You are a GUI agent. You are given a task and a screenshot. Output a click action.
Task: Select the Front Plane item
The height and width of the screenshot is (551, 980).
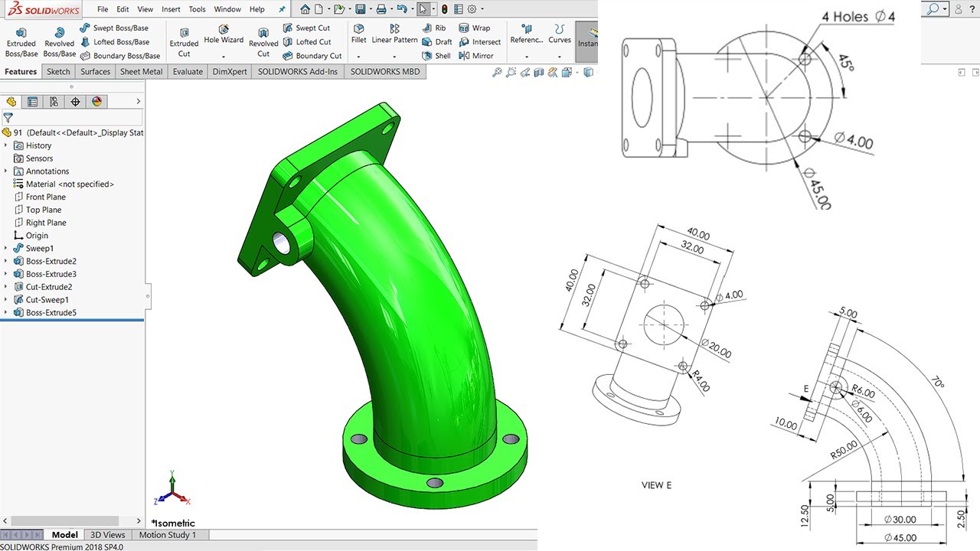click(x=40, y=197)
